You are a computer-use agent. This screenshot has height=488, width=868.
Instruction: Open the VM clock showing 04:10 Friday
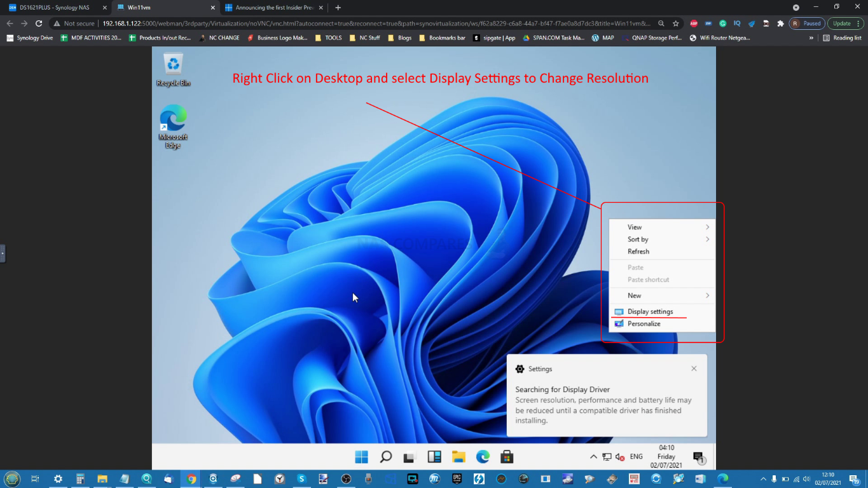(666, 456)
